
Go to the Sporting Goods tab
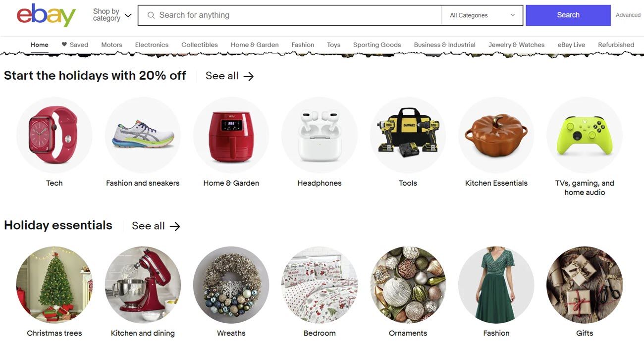tap(377, 45)
